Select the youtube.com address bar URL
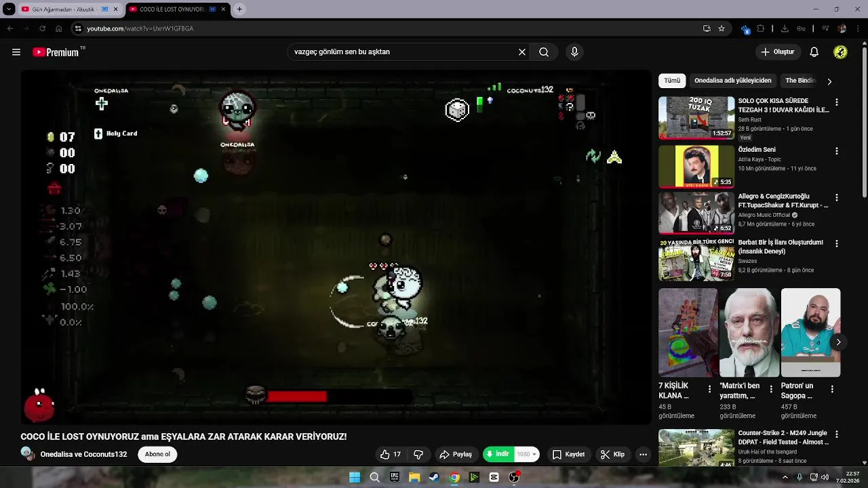Screen dimensions: 868x488 coord(140,28)
